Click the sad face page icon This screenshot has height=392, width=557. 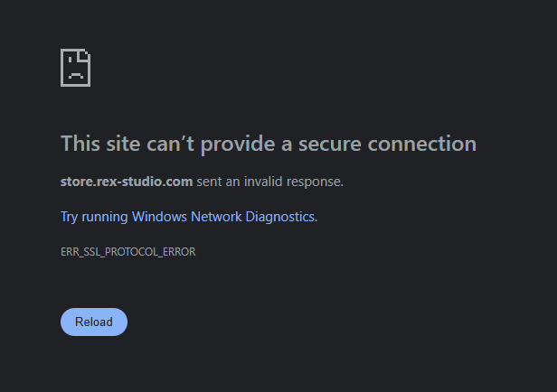click(x=75, y=68)
